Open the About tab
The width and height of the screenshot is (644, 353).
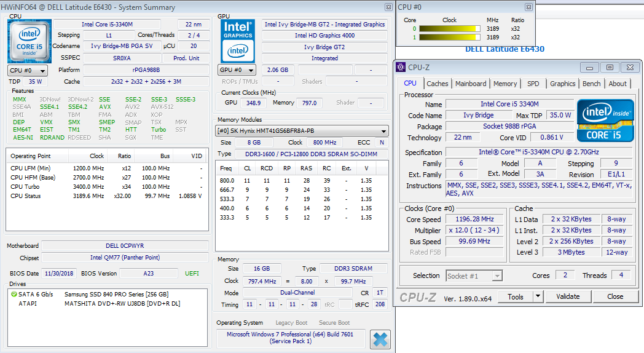click(618, 84)
